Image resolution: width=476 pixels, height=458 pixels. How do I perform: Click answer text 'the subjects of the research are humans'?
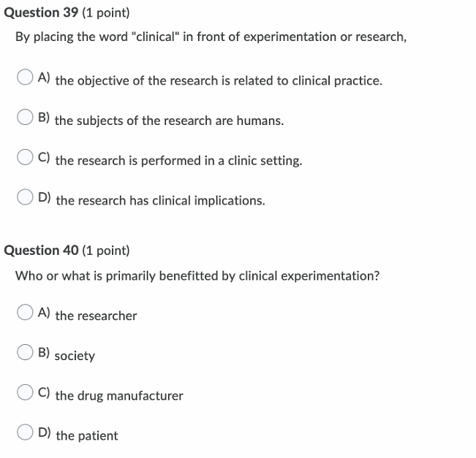click(x=169, y=121)
